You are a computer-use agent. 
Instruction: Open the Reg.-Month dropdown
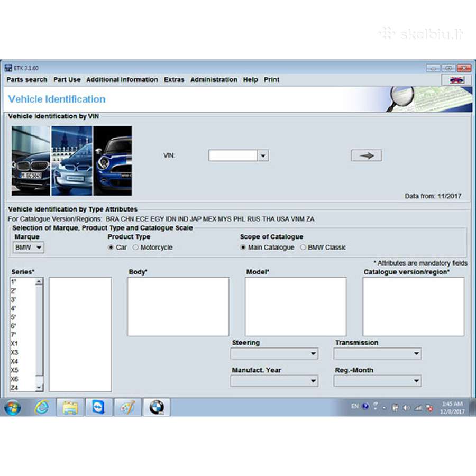[x=377, y=381]
